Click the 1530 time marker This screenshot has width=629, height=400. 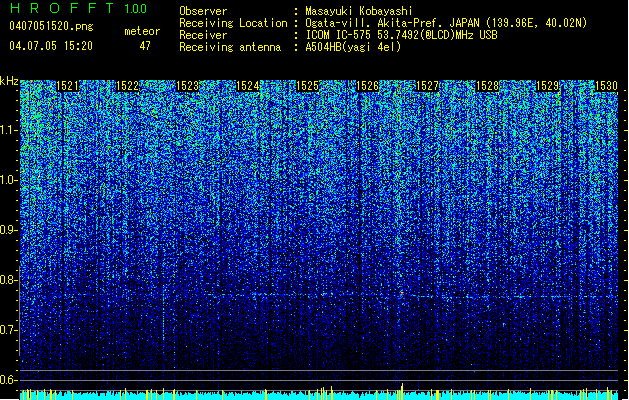coord(606,86)
